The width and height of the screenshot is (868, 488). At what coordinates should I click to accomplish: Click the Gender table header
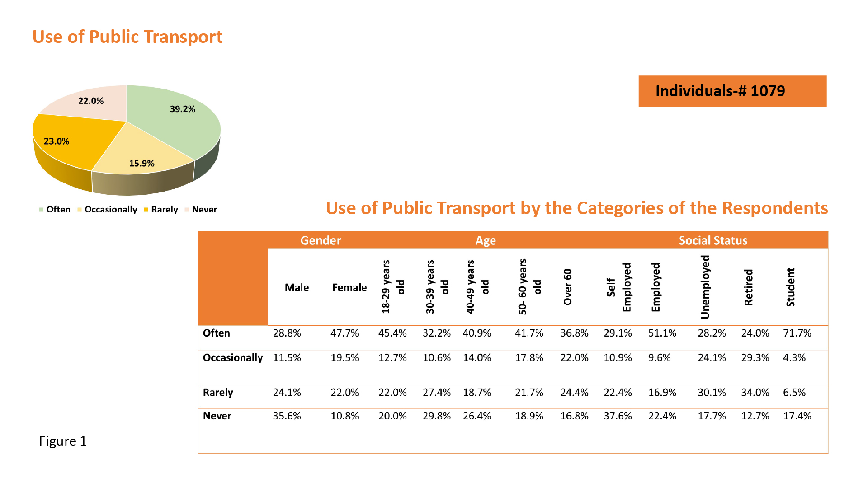tap(321, 240)
